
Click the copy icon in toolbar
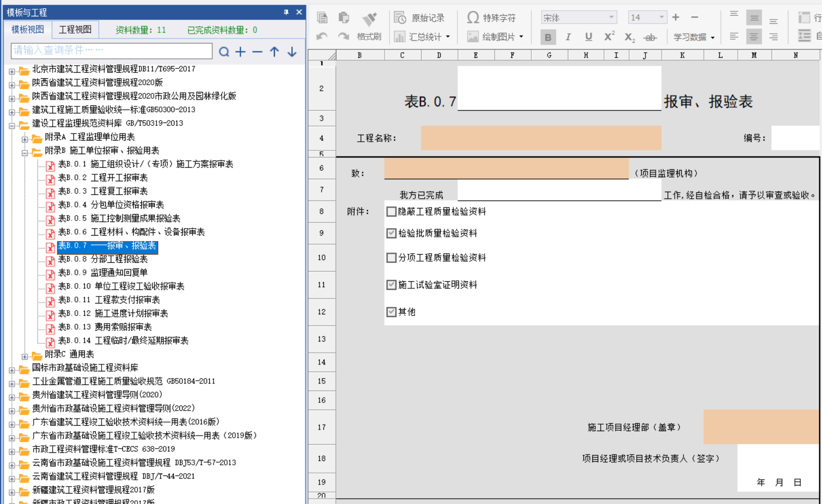[322, 17]
